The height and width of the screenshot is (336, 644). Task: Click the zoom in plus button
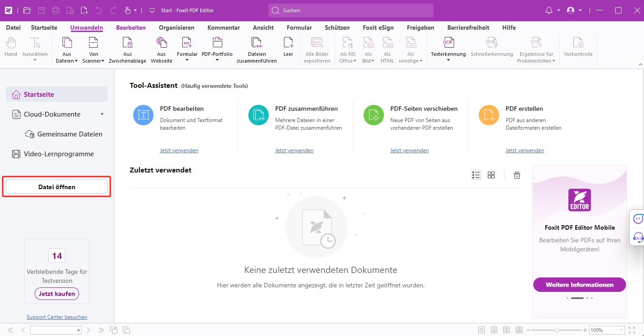click(585, 330)
